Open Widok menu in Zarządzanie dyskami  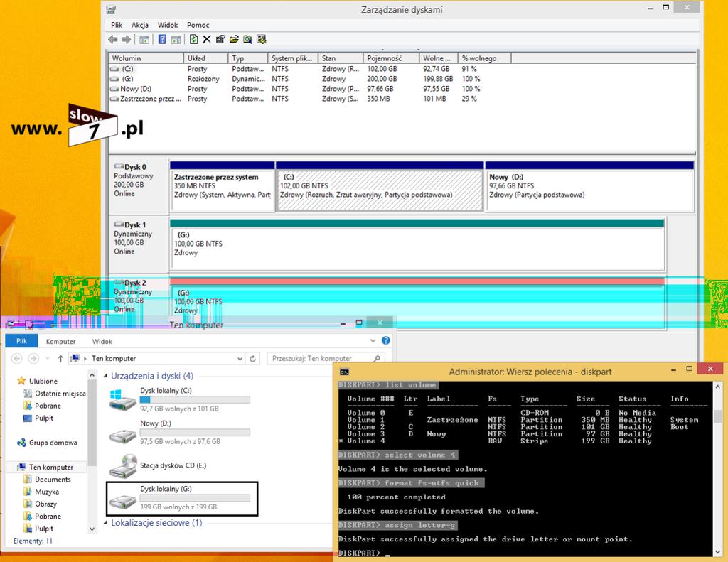pos(168,25)
